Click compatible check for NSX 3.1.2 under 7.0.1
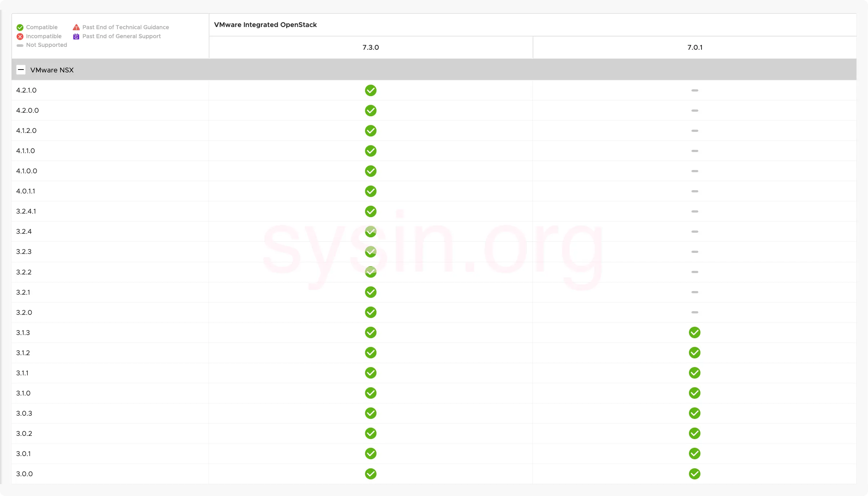The image size is (868, 496). [x=694, y=353]
